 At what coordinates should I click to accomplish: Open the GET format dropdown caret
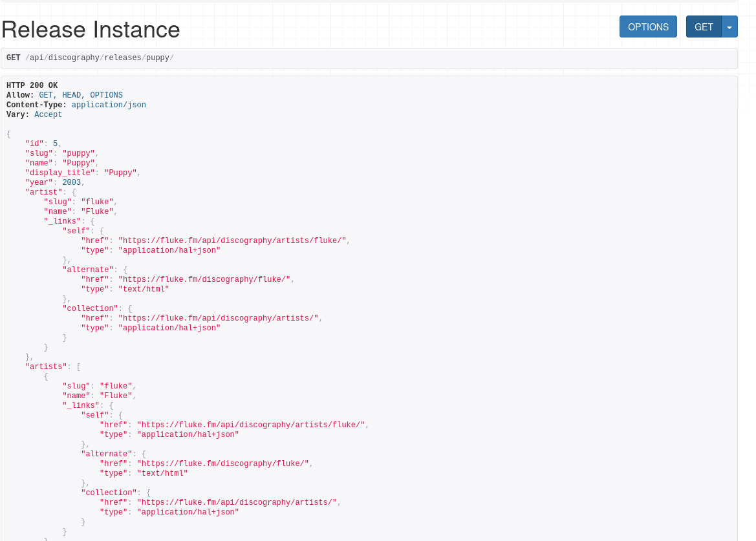729,27
